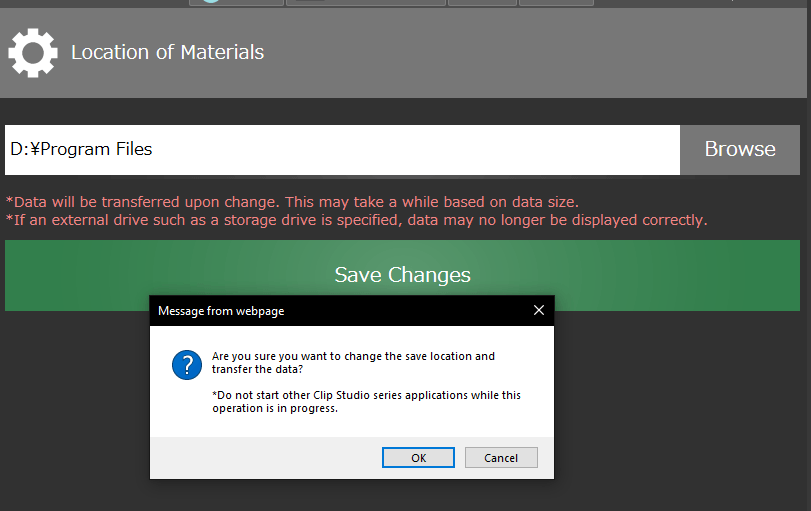Select the third tab in the top strip
The height and width of the screenshot is (511, 811).
pyautogui.click(x=481, y=2)
